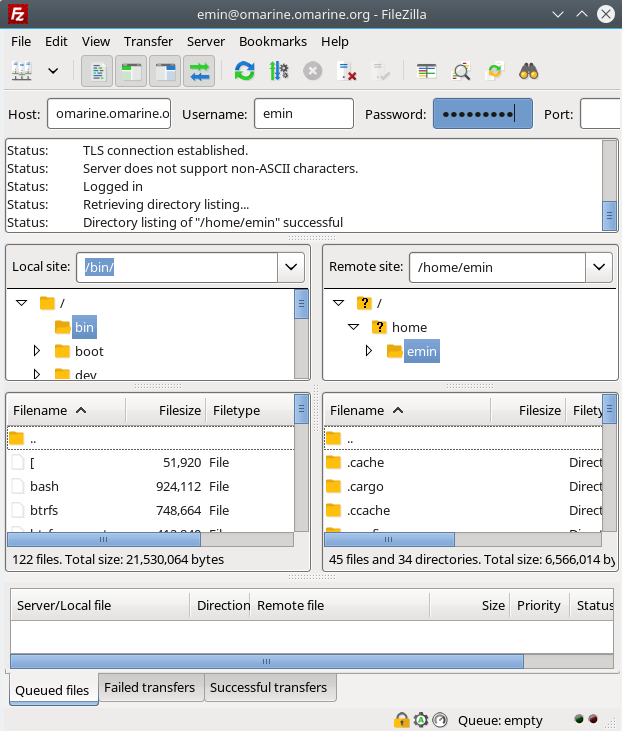Sort local files by Filesize column

pyautogui.click(x=165, y=410)
